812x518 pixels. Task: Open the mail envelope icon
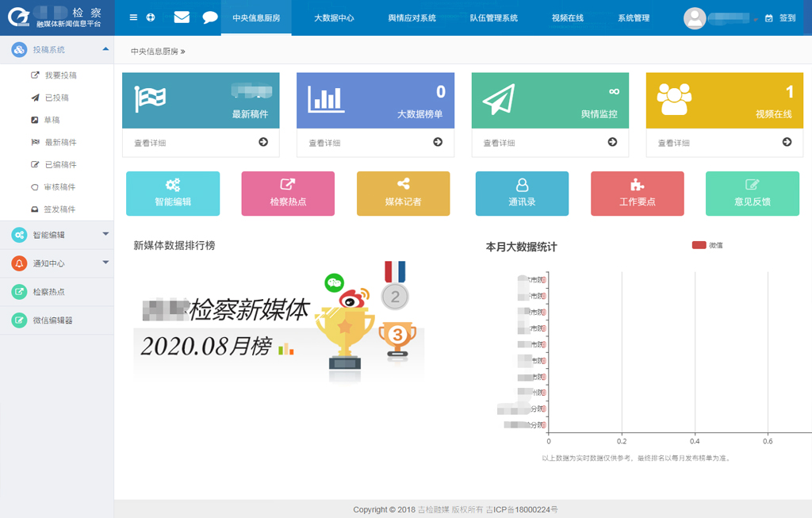coord(182,17)
